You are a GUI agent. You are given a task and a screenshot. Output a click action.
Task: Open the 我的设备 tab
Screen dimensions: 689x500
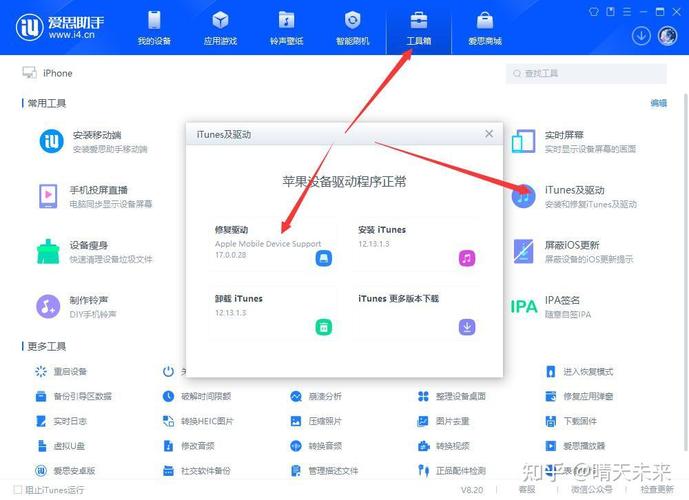click(154, 28)
